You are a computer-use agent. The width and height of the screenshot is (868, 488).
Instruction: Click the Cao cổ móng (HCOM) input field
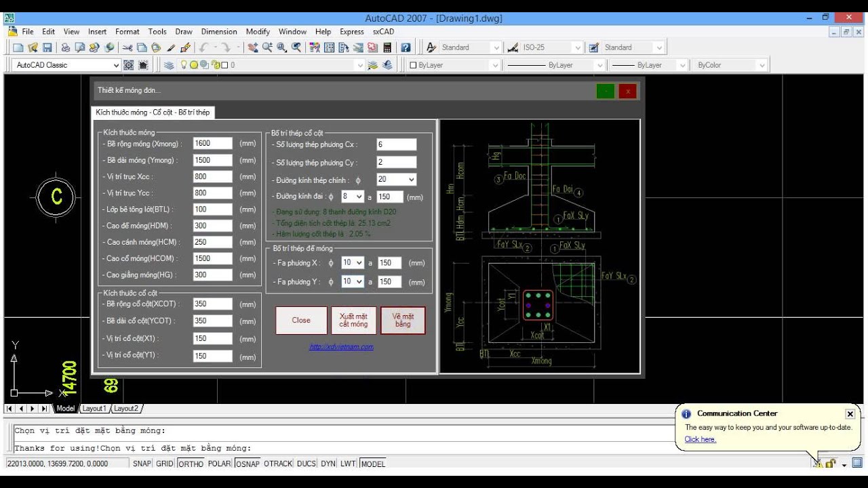(x=213, y=258)
